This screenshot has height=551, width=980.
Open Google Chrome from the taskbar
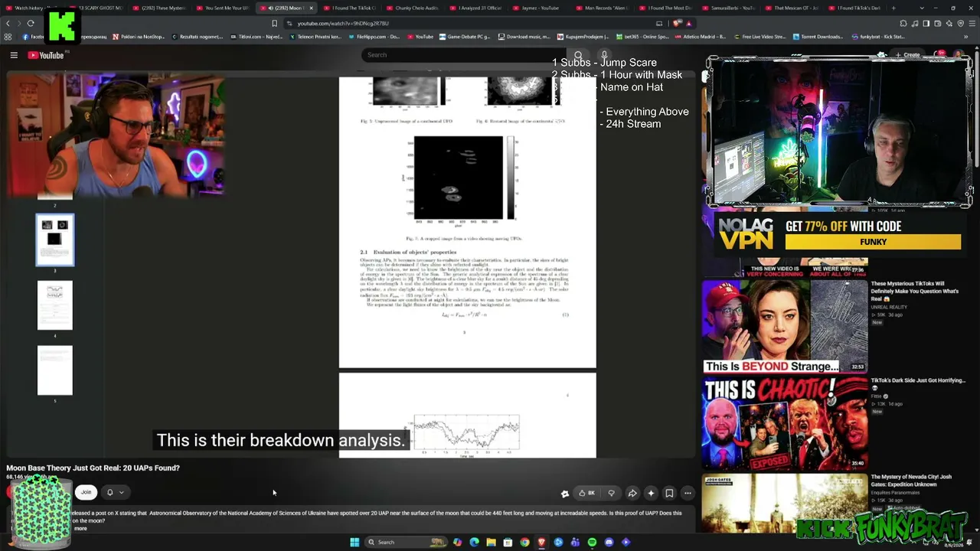tap(524, 543)
